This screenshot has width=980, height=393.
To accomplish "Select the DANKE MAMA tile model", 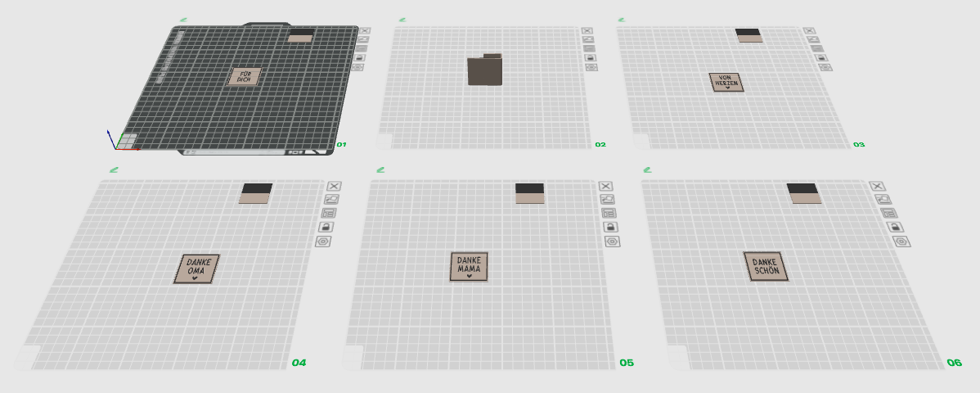I will pos(469,267).
